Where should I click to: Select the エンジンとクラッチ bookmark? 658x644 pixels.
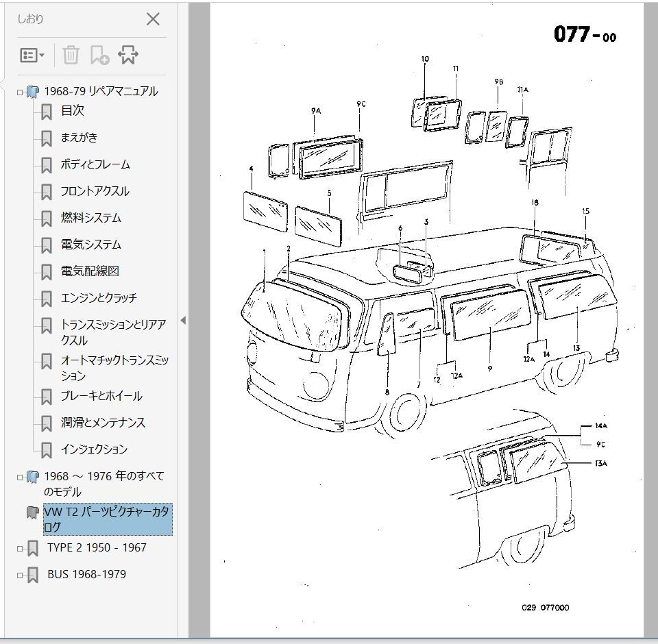tap(99, 297)
